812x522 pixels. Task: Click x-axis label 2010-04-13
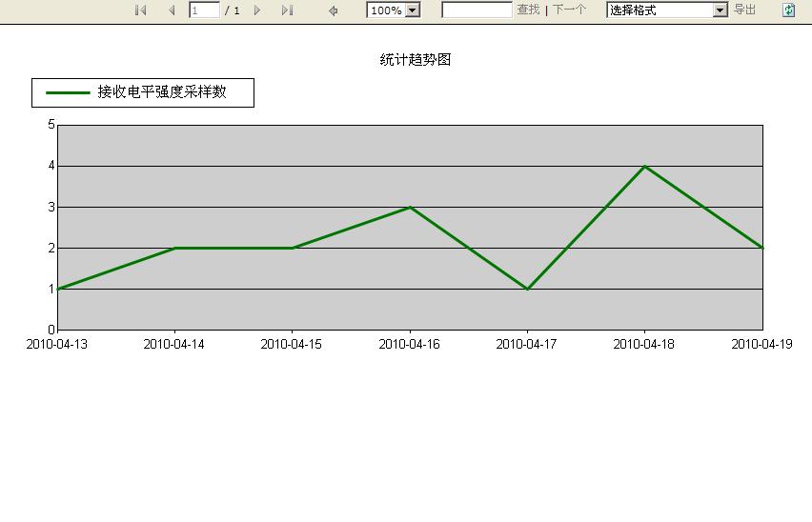point(57,344)
